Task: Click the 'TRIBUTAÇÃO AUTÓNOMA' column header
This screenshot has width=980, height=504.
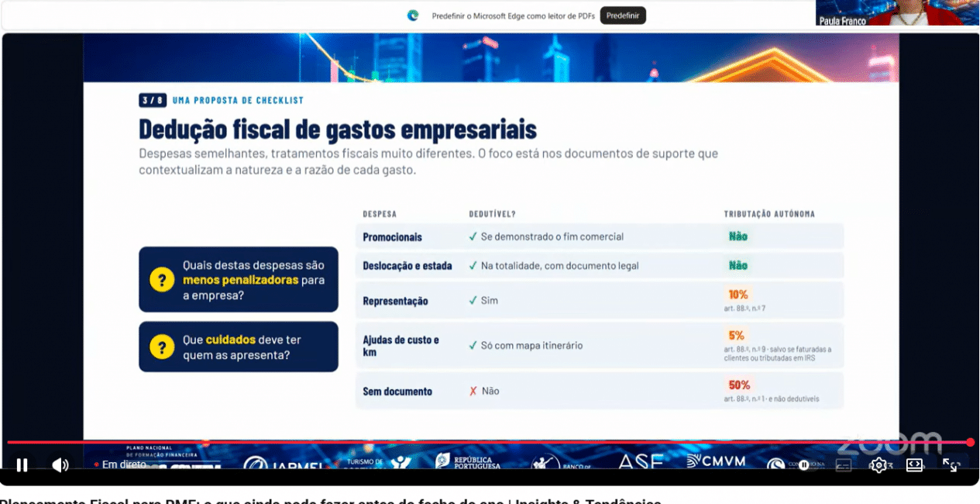Action: (769, 214)
